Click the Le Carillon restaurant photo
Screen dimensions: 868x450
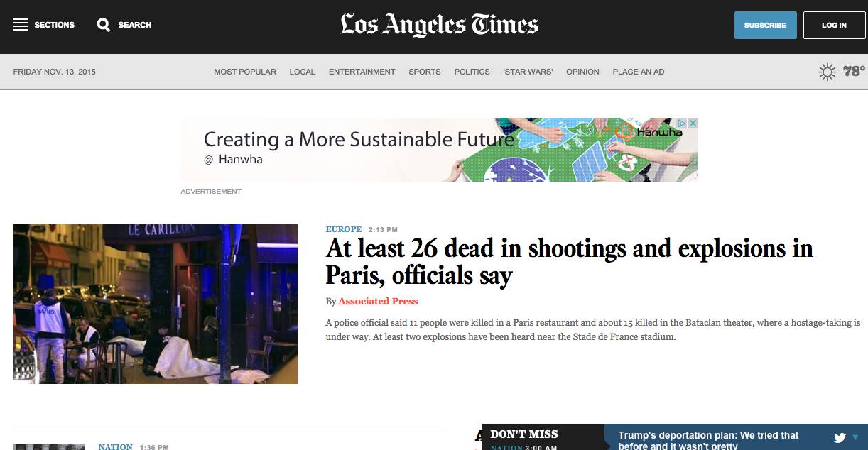pyautogui.click(x=155, y=304)
